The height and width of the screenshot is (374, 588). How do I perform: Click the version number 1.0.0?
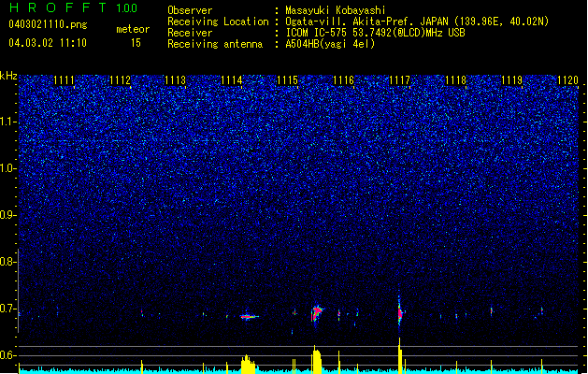[127, 8]
